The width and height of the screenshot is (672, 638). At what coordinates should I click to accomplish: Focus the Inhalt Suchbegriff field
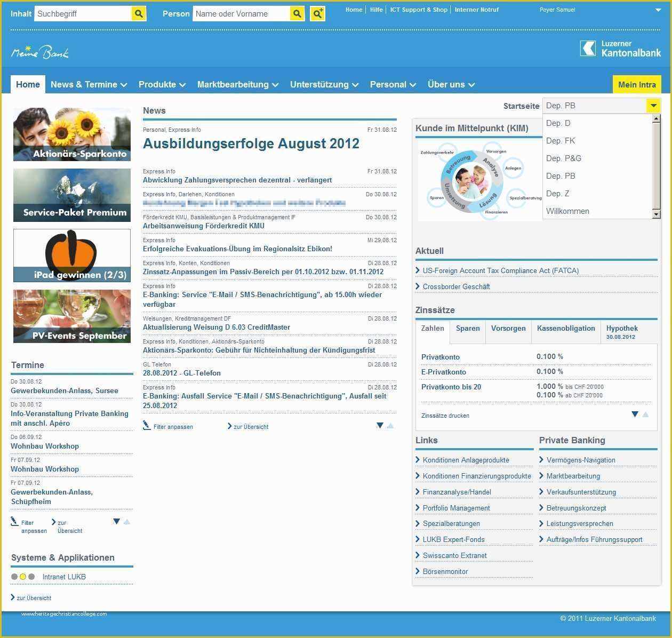coord(83,14)
